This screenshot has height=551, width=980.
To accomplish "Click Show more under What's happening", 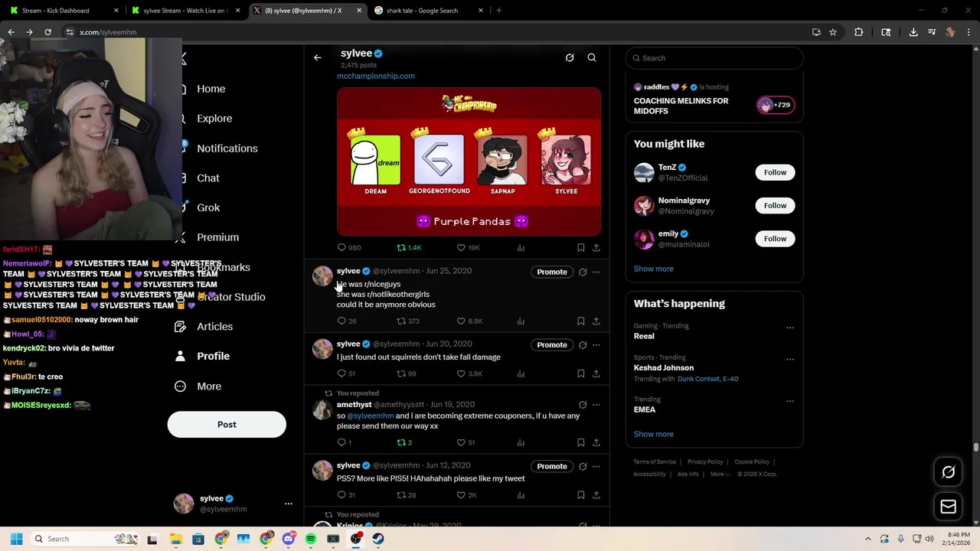I will pyautogui.click(x=653, y=434).
